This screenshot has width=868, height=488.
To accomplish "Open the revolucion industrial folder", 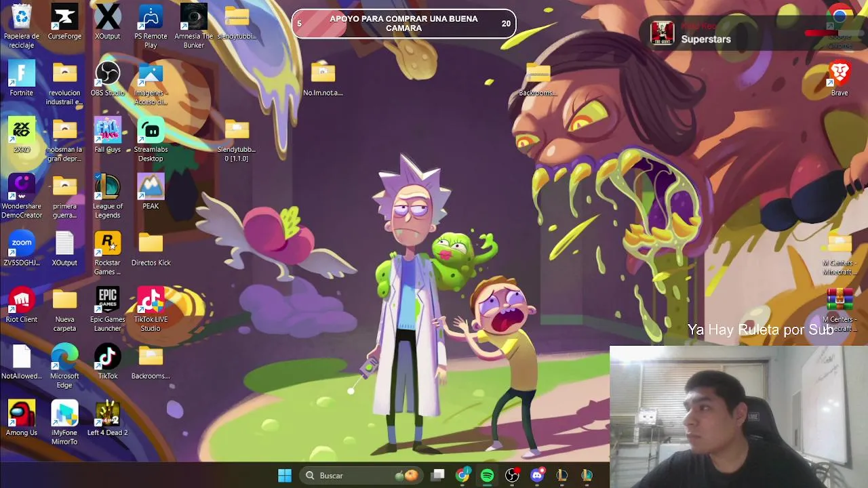I will [x=64, y=83].
